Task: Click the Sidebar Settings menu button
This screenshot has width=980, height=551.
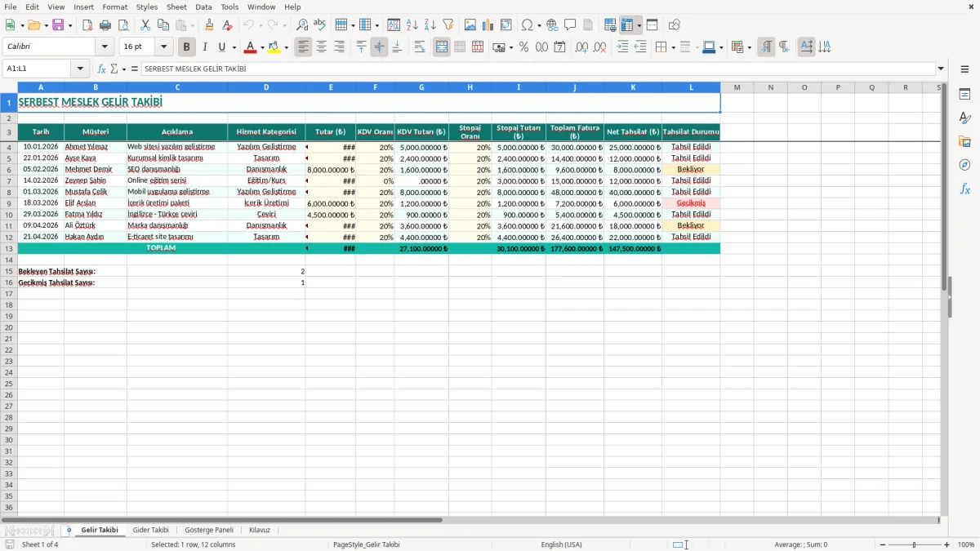Action: (x=964, y=70)
